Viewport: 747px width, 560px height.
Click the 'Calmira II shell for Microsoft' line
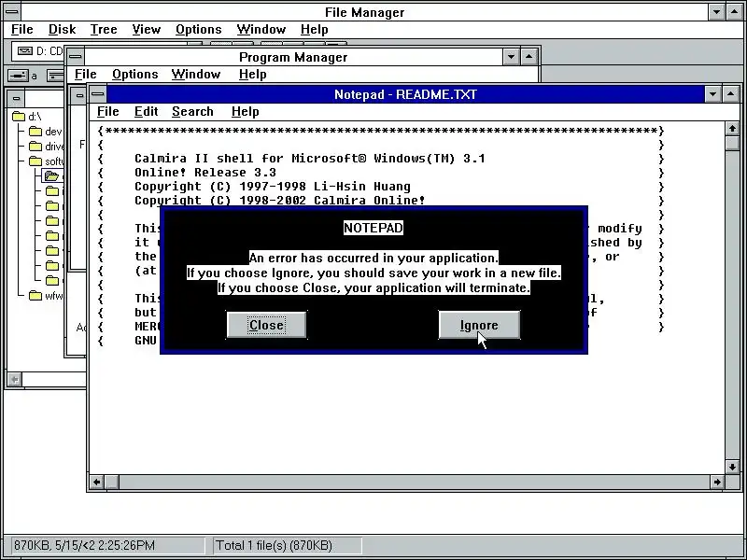[310, 158]
